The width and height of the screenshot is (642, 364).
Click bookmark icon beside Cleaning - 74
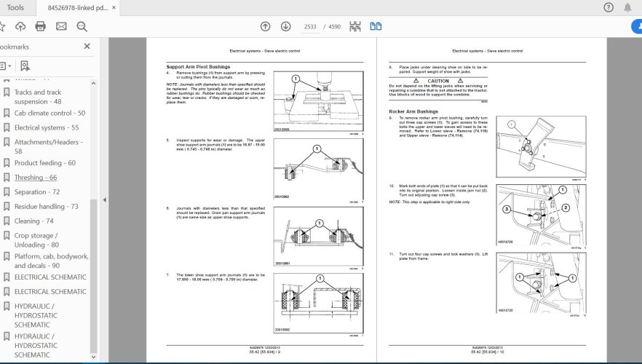(7, 221)
